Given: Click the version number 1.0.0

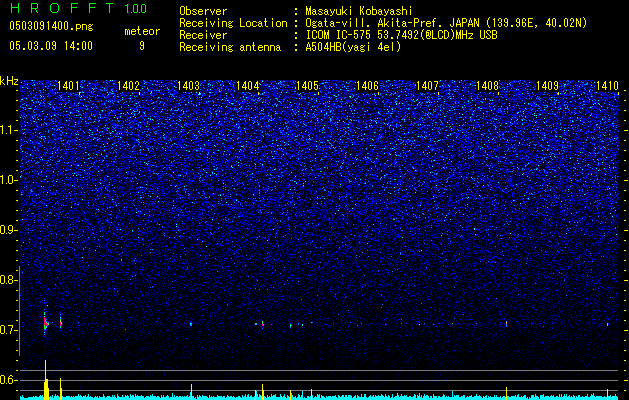Looking at the screenshot, I should (x=135, y=9).
